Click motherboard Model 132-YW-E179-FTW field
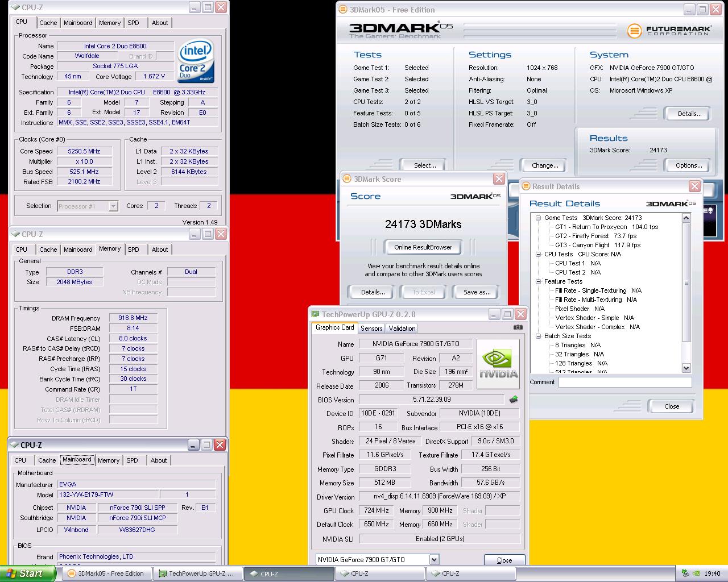Viewport: 728px width, 582px height. pos(107,494)
